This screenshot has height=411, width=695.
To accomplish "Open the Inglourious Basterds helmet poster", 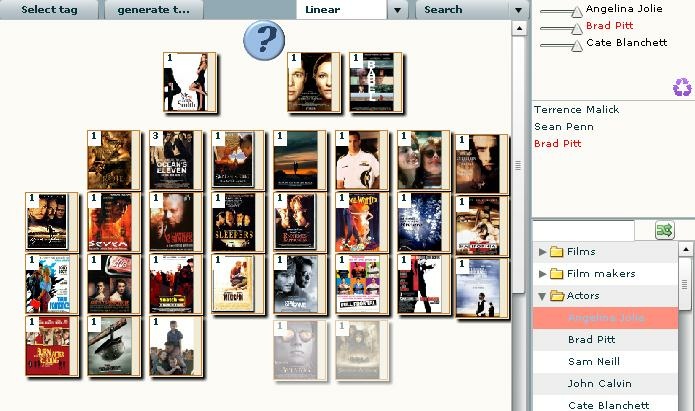I will (x=114, y=346).
